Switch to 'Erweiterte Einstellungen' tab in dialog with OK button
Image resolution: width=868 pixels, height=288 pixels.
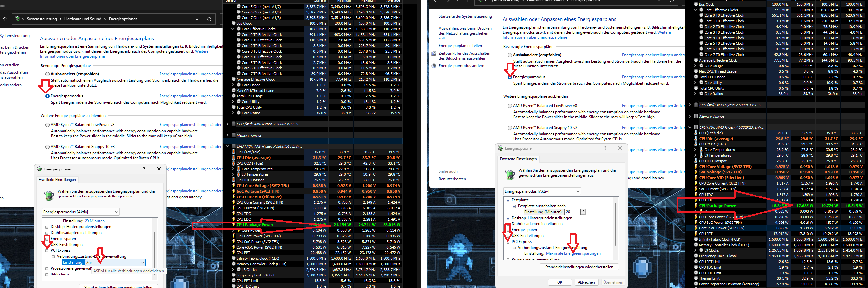coord(518,159)
